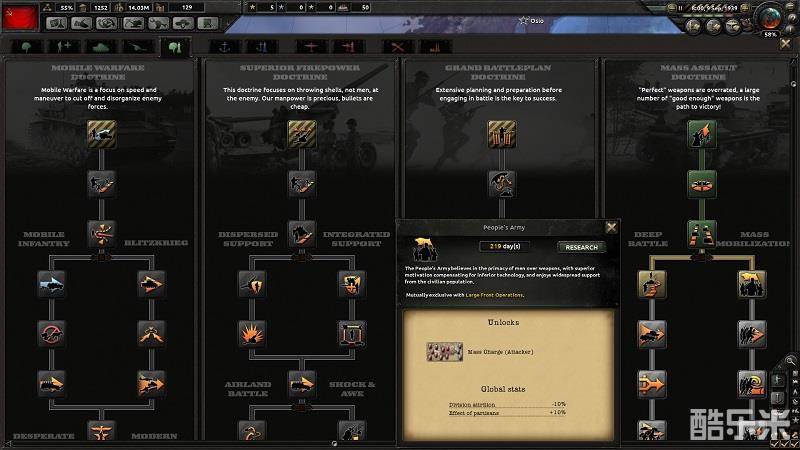
Task: Increase game speed with plus button
Action: click(744, 8)
